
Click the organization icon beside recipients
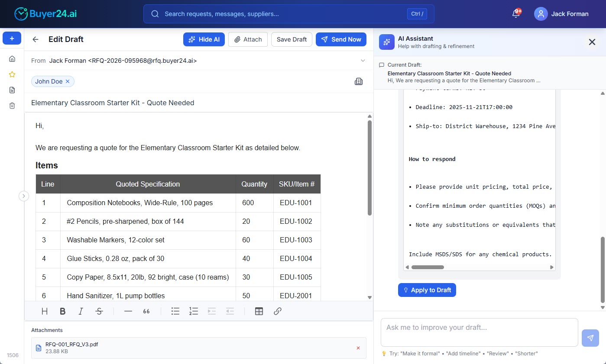(x=359, y=81)
